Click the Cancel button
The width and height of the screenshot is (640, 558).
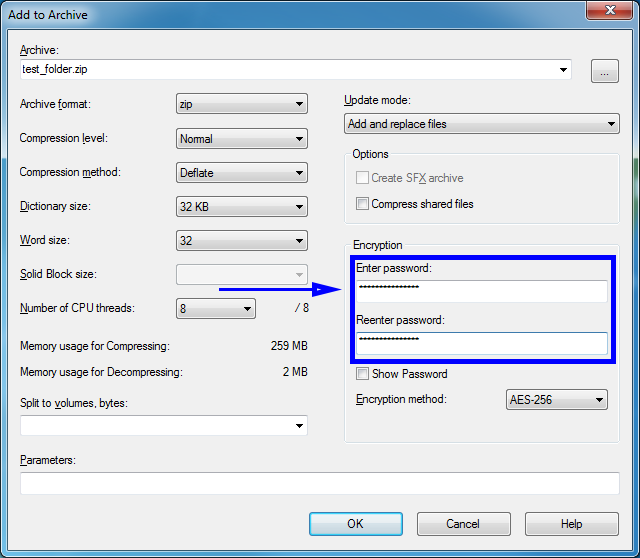point(463,524)
